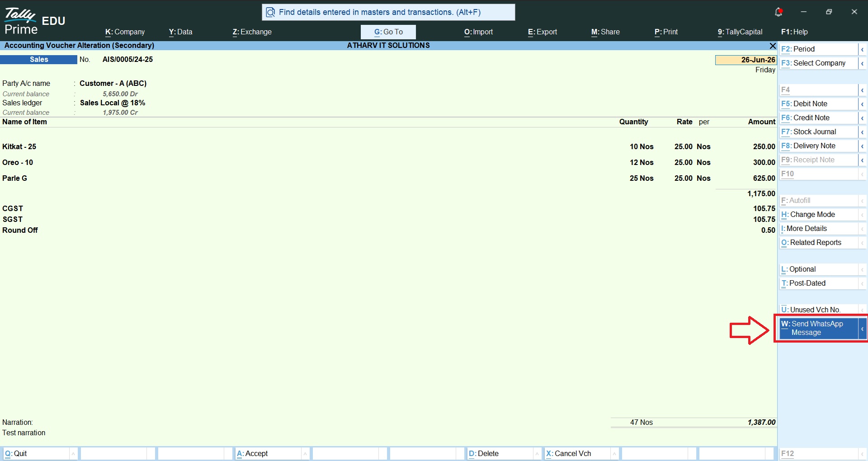Screen dimensions: 868x461
Task: Expand the F5 Debit Note chevron
Action: (x=862, y=104)
